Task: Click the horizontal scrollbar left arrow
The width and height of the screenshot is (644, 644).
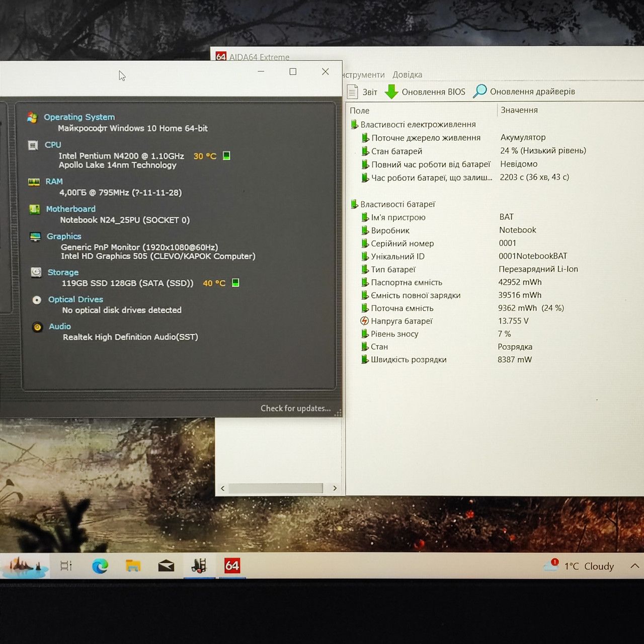Action: point(223,488)
